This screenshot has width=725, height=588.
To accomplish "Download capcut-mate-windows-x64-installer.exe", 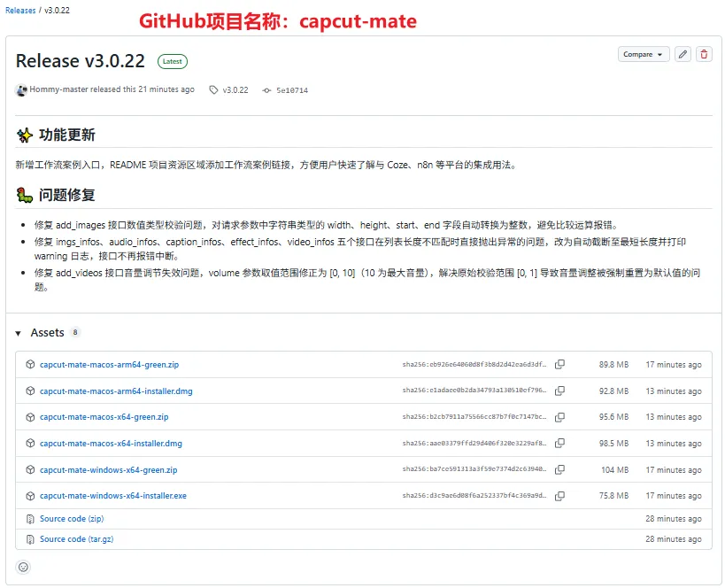I will [113, 496].
